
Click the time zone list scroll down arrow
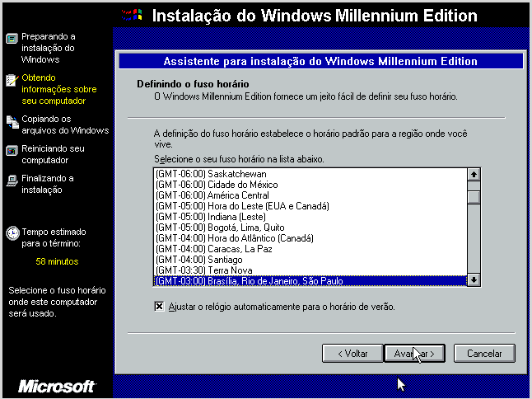click(474, 280)
